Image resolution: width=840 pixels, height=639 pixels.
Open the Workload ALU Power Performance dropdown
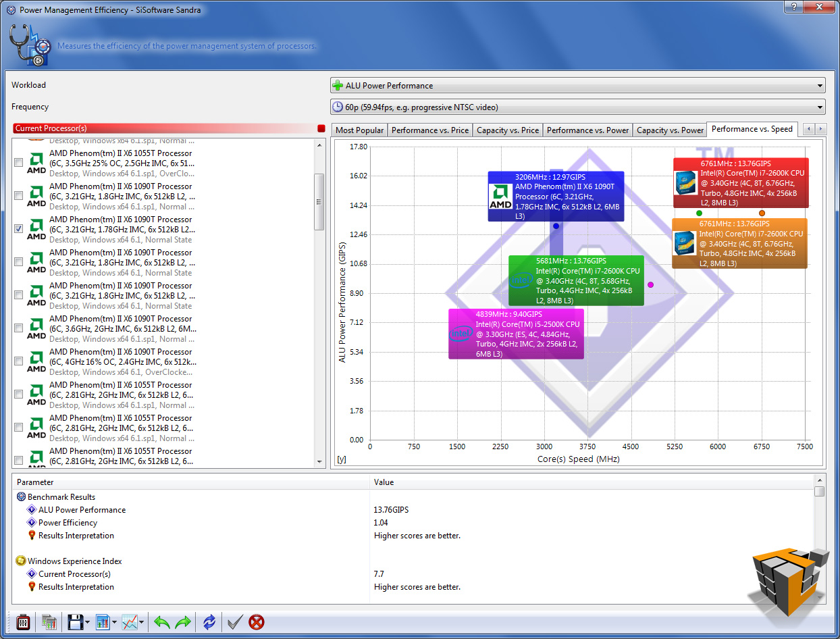(578, 86)
